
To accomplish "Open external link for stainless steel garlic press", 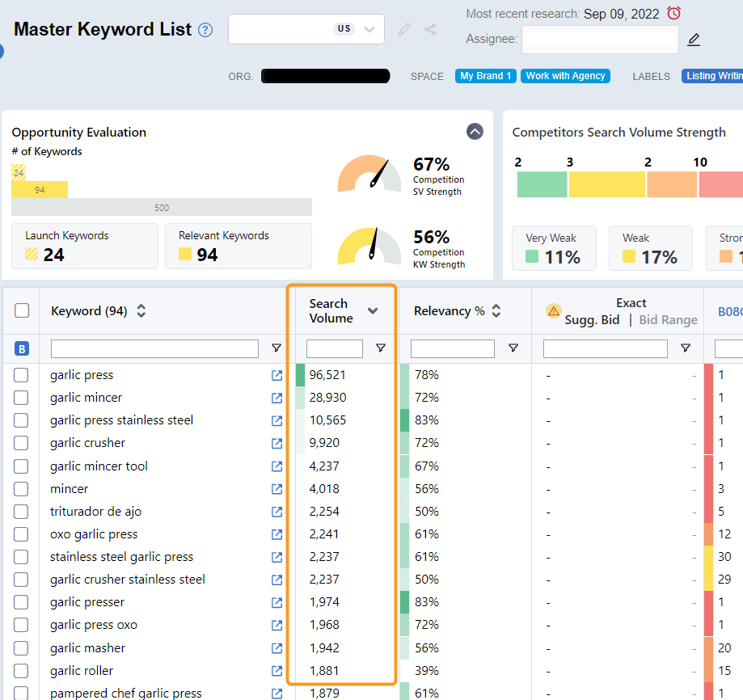I will point(277,557).
